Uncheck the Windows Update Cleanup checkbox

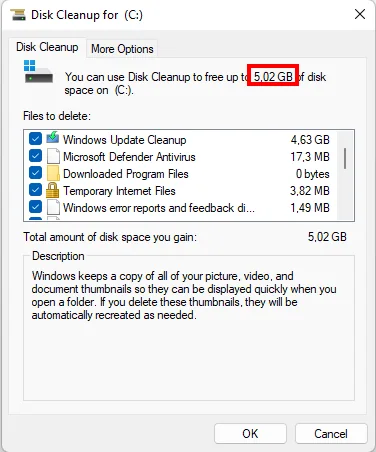pos(35,139)
